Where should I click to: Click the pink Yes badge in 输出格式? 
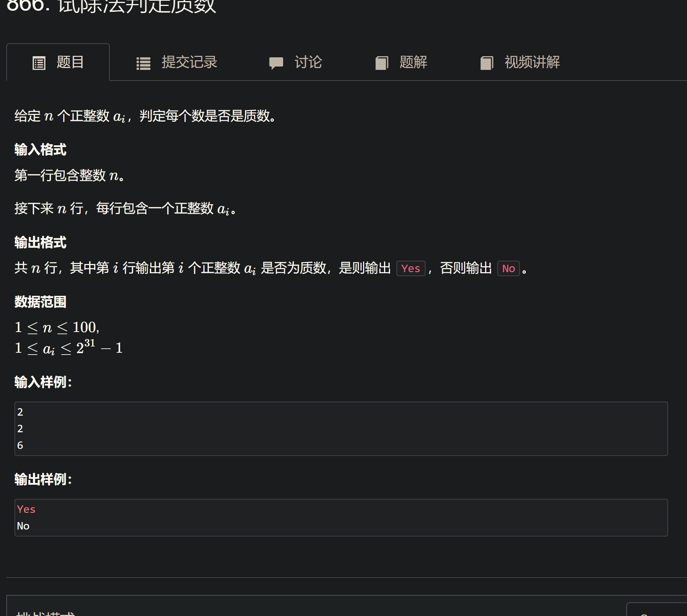click(x=411, y=268)
